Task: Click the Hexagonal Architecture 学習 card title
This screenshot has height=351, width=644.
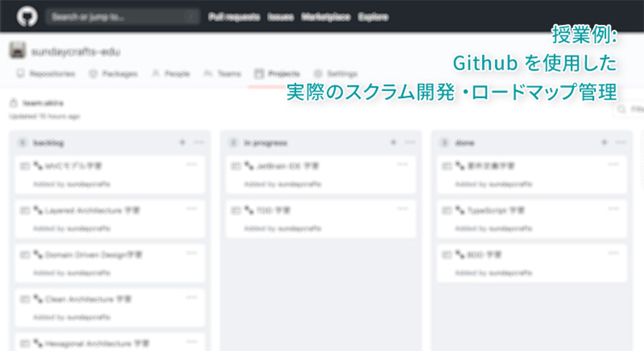Action: click(97, 343)
